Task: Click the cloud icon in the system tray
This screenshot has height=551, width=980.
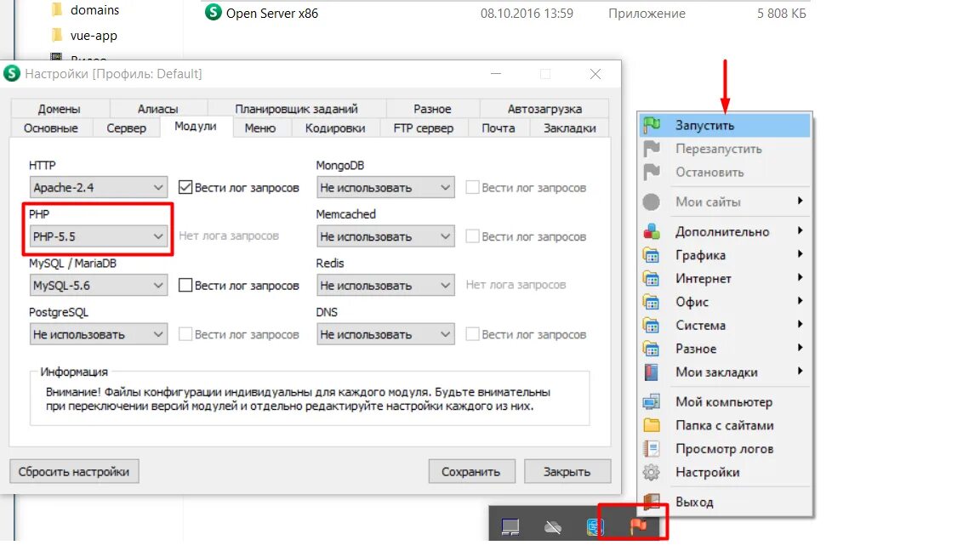Action: 552,528
